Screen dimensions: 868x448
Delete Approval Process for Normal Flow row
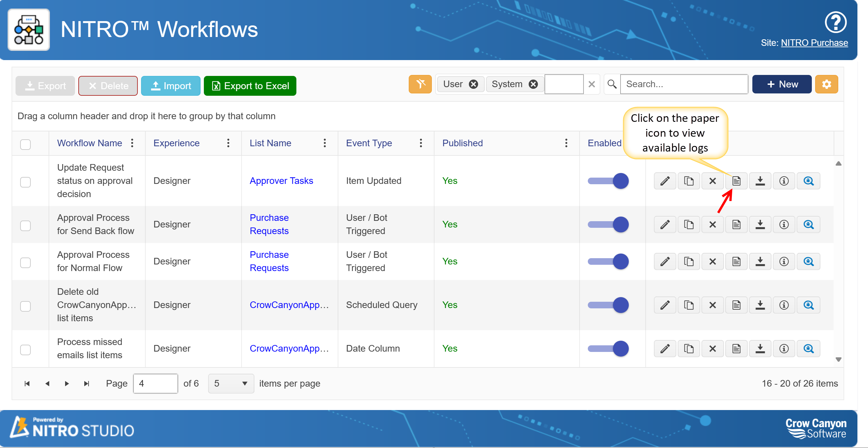pos(712,261)
